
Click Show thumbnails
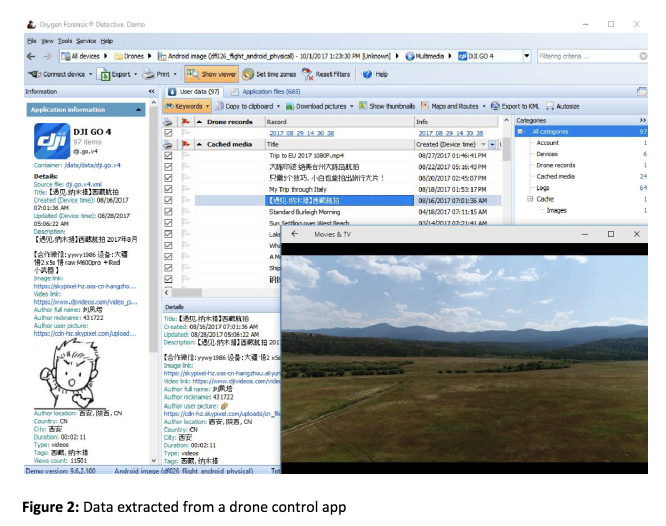pyautogui.click(x=387, y=106)
